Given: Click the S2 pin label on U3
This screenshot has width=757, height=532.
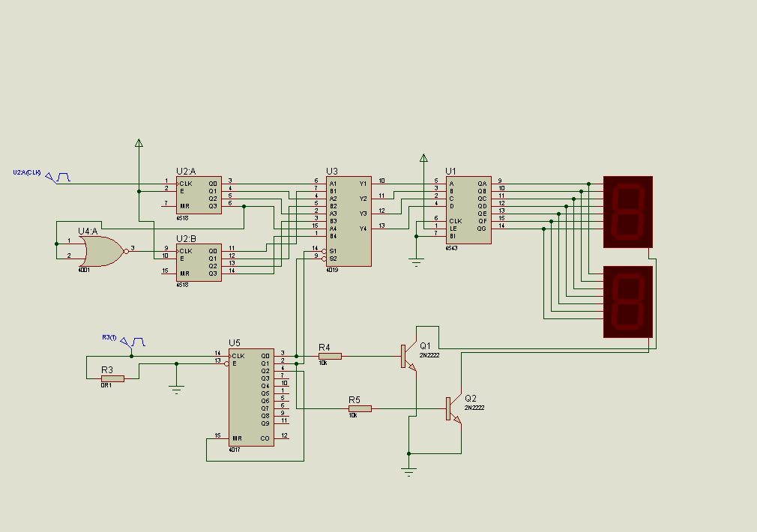Looking at the screenshot, I should (x=333, y=259).
